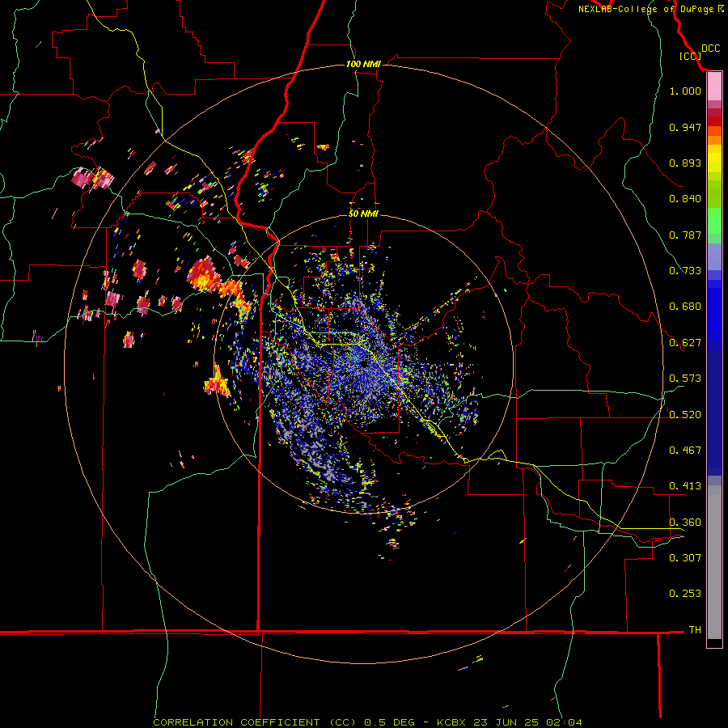Select the 0.787 scale value
Image resolution: width=728 pixels, height=728 pixels.
point(685,235)
